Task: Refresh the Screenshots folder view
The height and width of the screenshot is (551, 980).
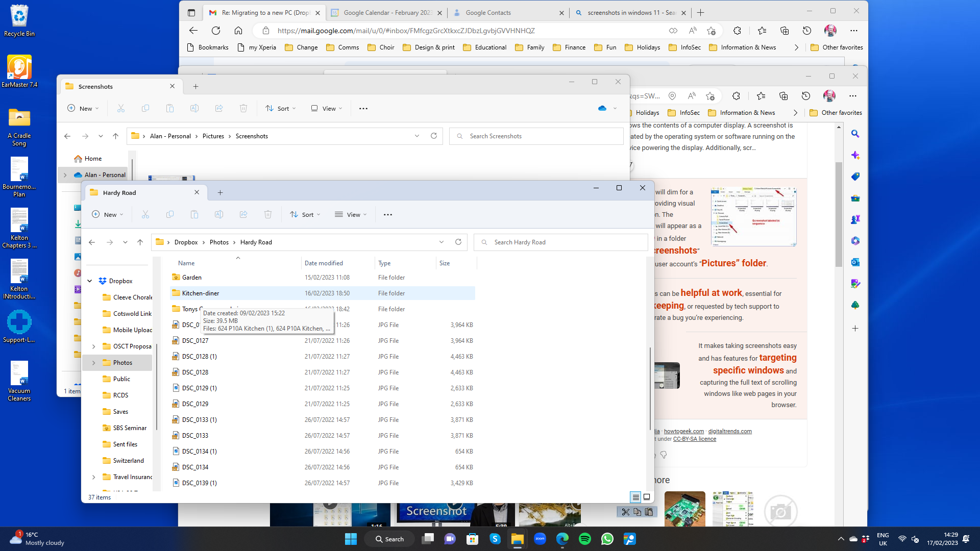Action: click(x=434, y=136)
